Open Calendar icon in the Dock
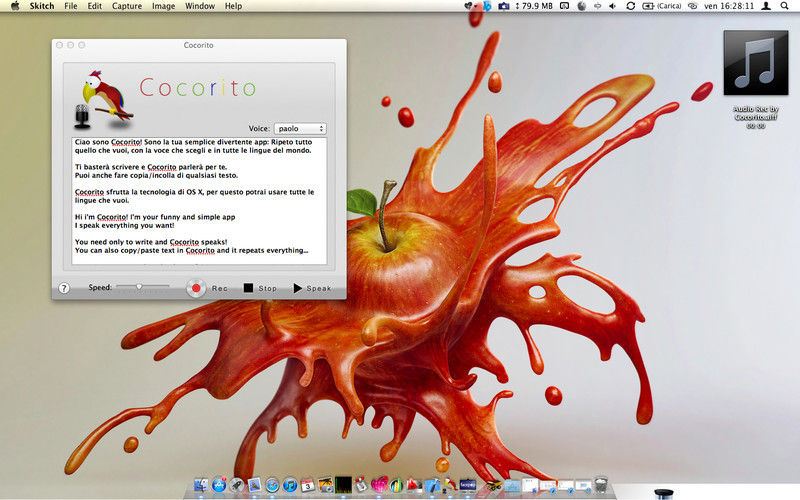This screenshot has width=800, height=500. tap(308, 485)
